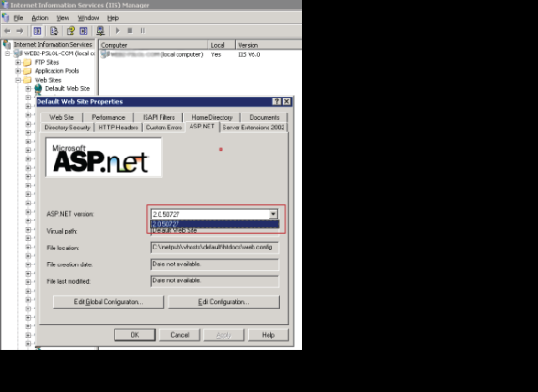Switch to the Custom Errors tab

point(164,128)
